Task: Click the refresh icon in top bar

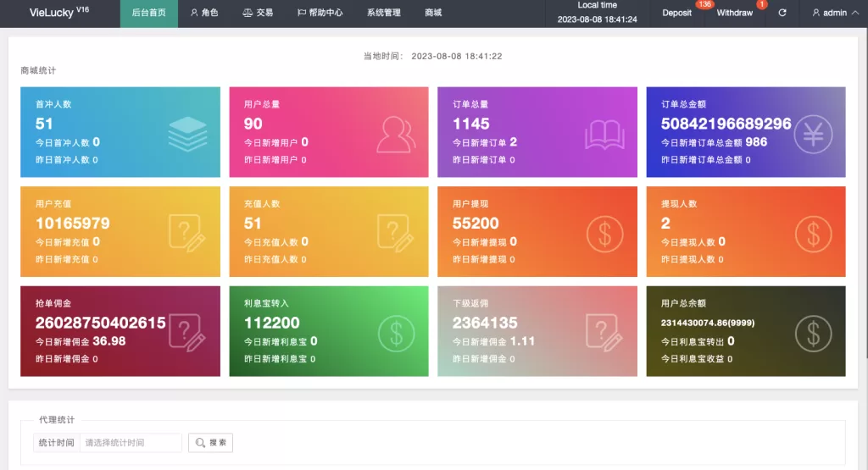Action: (x=782, y=14)
